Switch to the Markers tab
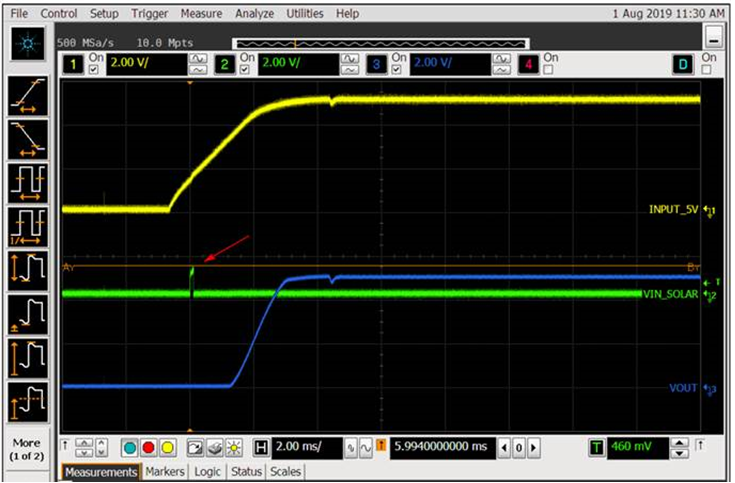Screen dimensions: 735x483 click(x=165, y=472)
